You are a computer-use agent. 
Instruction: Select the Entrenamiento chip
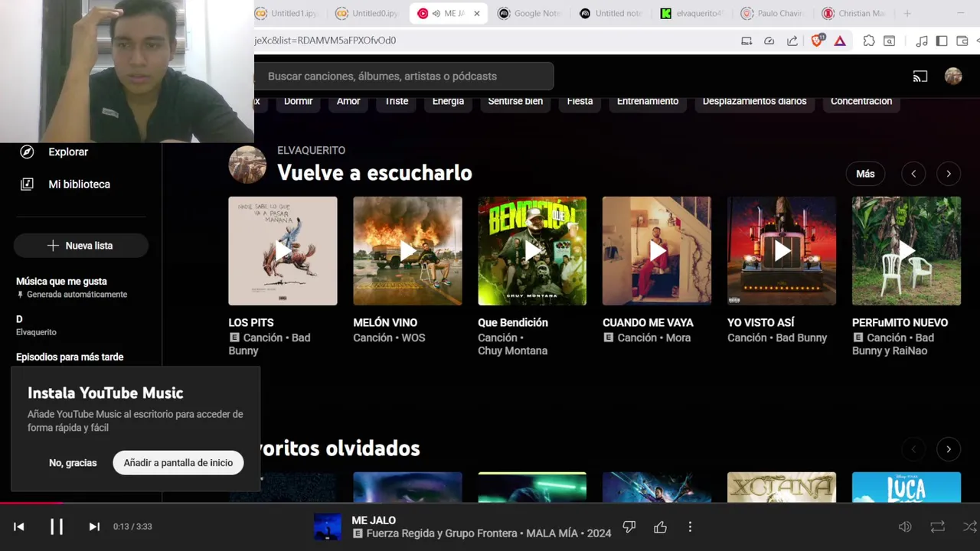tap(648, 101)
